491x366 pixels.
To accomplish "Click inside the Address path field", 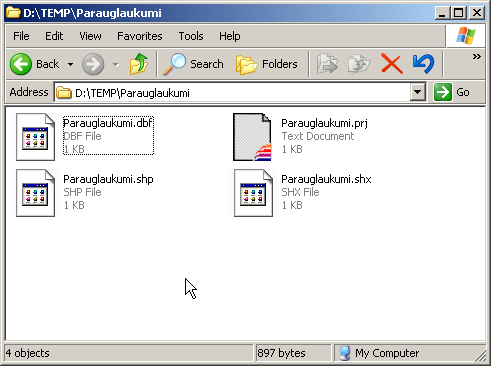I will pos(233,92).
